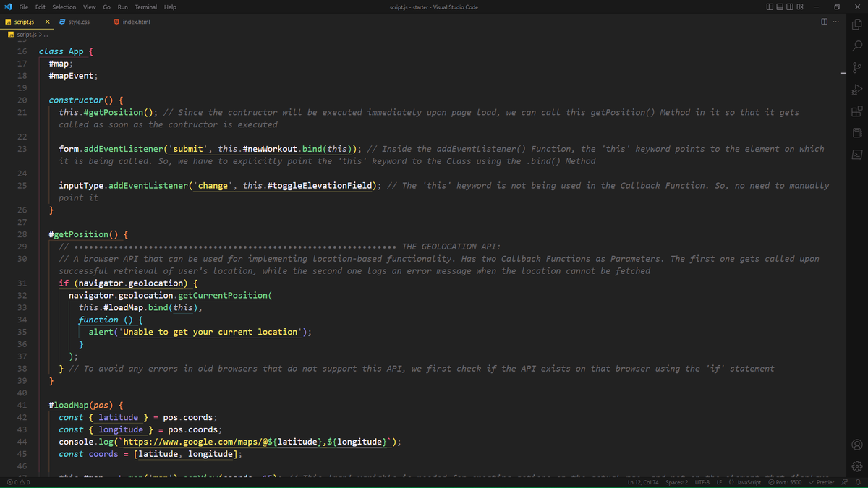Viewport: 868px width, 488px height.
Task: Open the Customize Layout control
Action: click(800, 7)
